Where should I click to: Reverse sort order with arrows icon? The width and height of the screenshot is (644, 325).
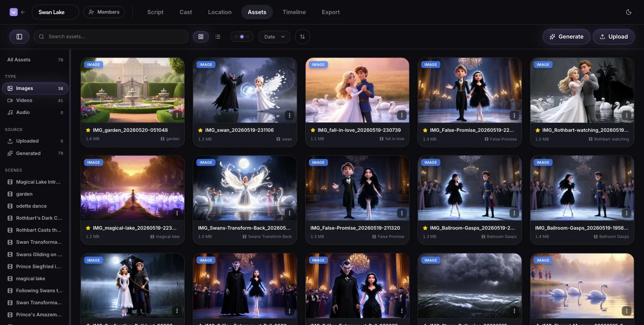click(302, 36)
